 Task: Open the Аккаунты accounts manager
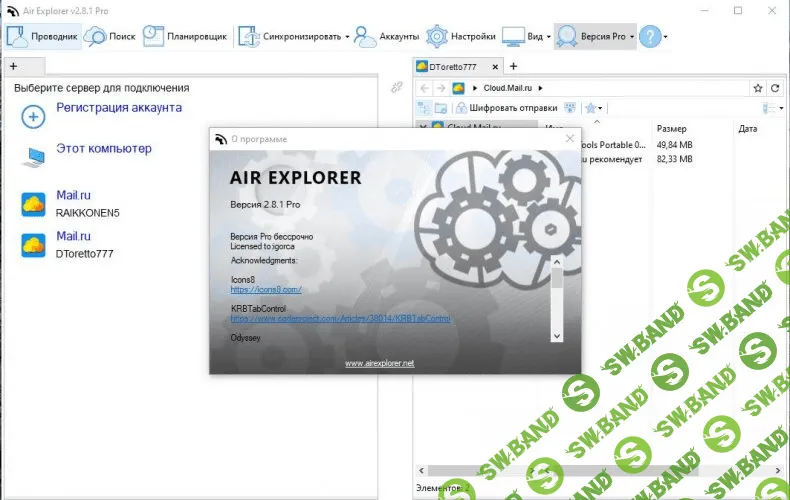(386, 36)
